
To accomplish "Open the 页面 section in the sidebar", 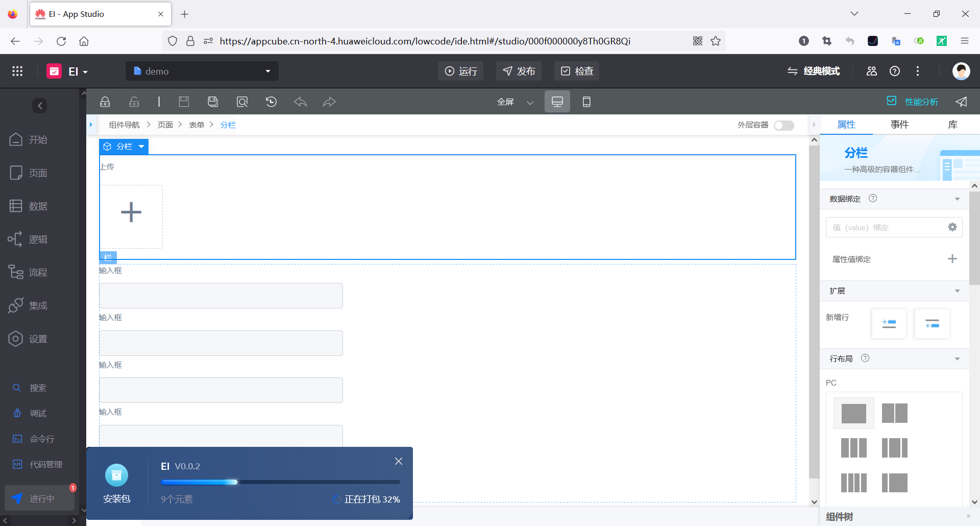I will (x=29, y=173).
